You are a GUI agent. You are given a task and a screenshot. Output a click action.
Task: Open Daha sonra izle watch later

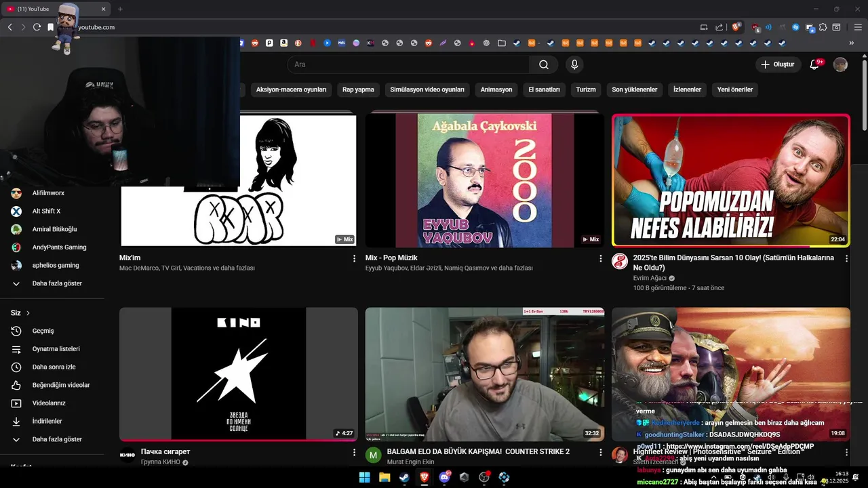click(53, 367)
